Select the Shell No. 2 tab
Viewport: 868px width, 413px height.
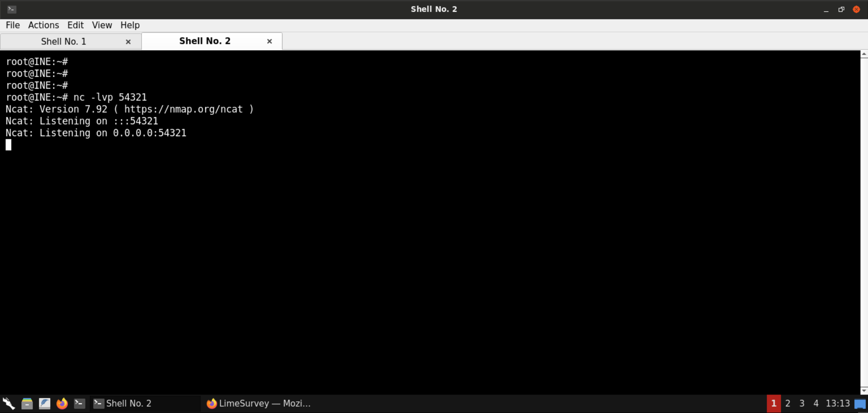tap(205, 41)
